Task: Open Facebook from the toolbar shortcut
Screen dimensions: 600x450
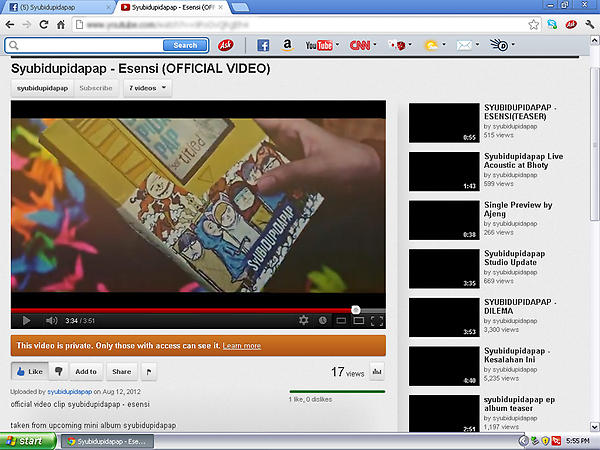Action: click(263, 45)
